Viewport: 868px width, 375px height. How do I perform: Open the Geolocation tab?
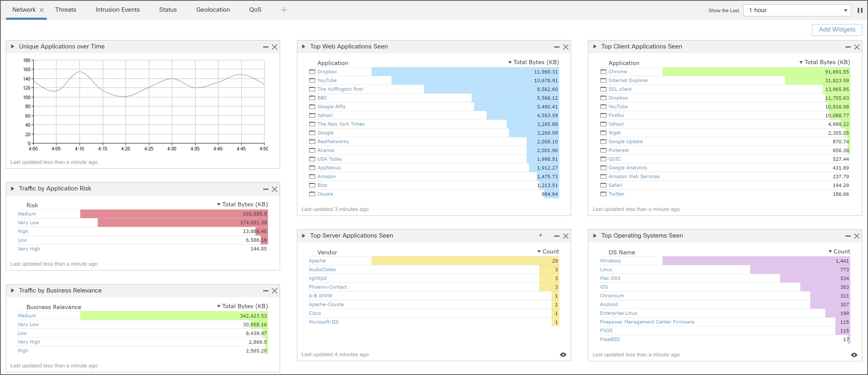tap(213, 10)
